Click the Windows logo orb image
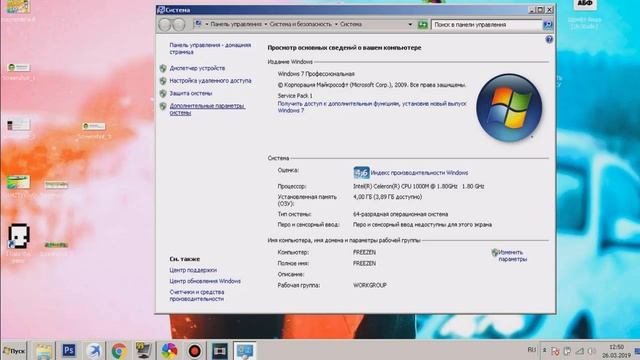This screenshot has height=360, width=640. 509,108
